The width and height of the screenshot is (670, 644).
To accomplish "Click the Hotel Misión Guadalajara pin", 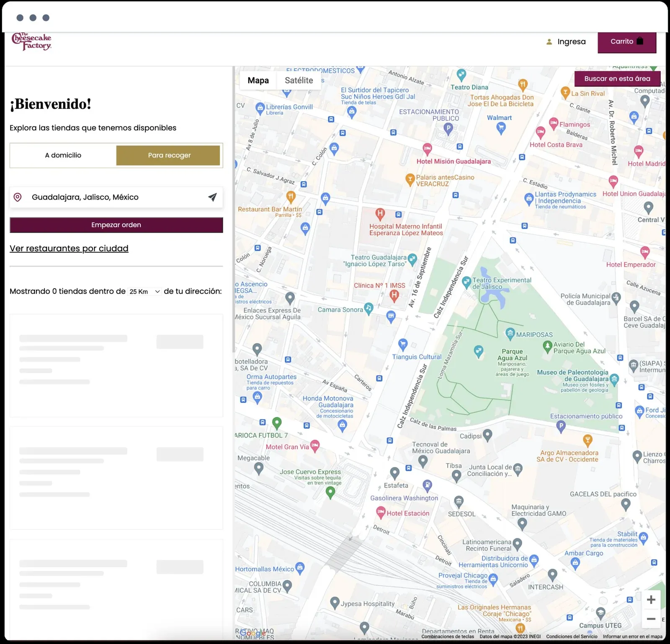I will coord(427,149).
